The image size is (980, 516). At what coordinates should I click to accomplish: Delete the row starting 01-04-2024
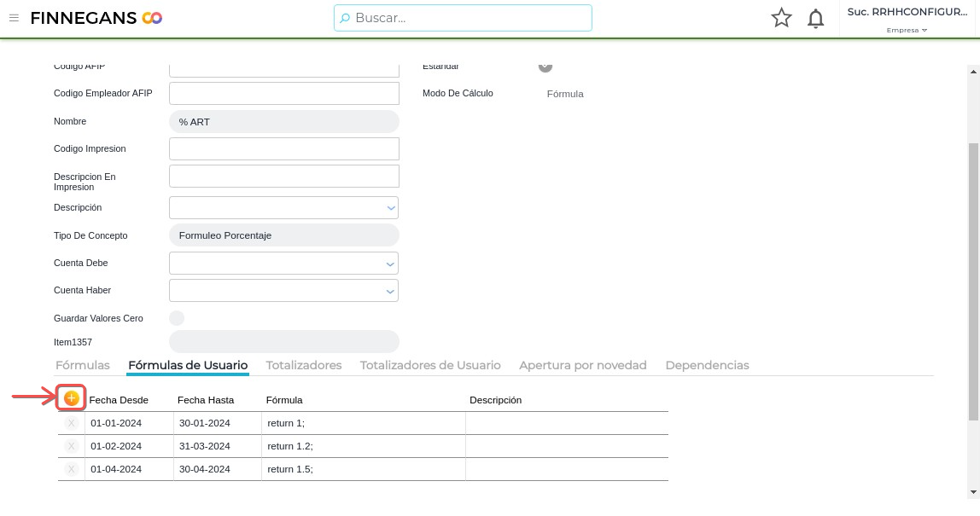tap(71, 469)
